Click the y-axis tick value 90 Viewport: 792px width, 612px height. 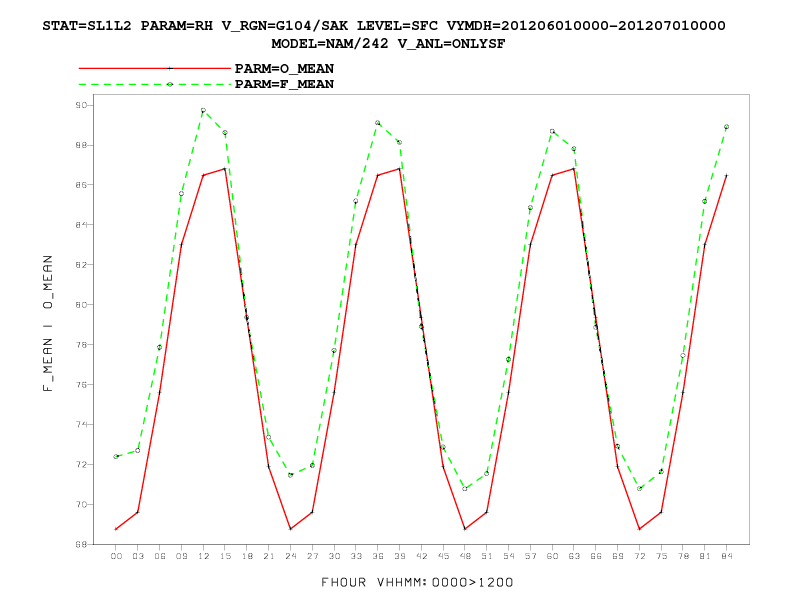pyautogui.click(x=81, y=106)
